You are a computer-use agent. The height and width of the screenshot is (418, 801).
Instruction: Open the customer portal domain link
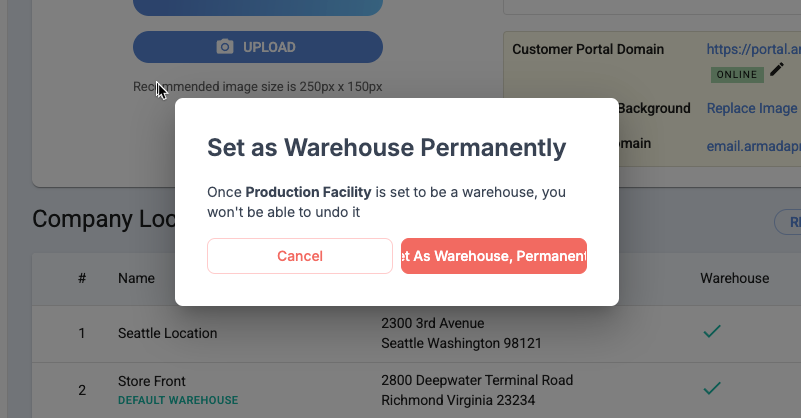751,48
